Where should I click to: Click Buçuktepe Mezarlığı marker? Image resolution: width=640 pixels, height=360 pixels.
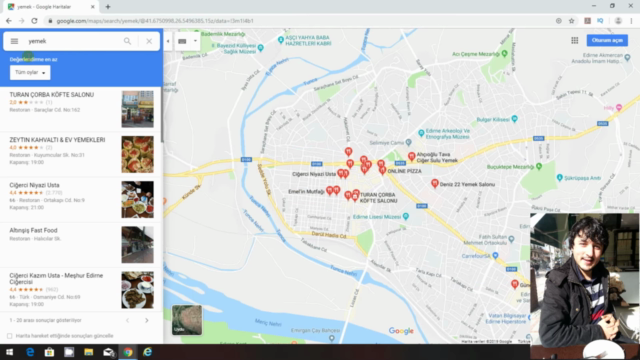pyautogui.click(x=539, y=166)
